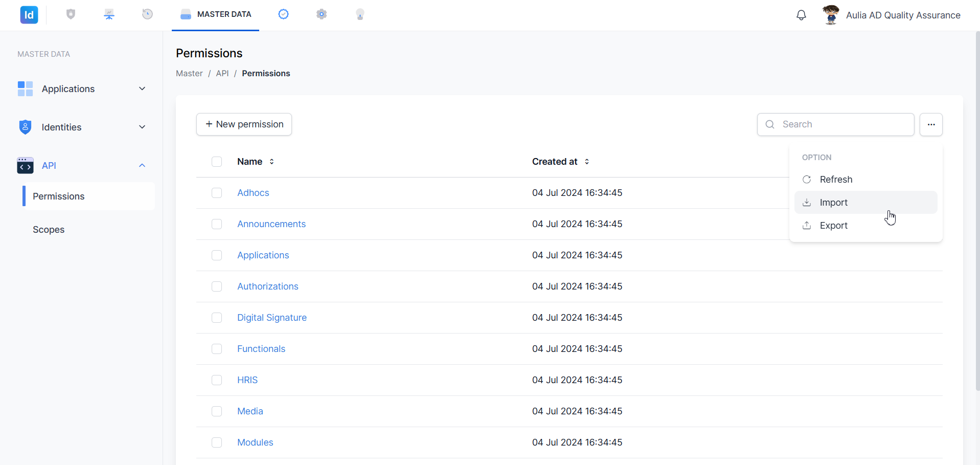Expand the Identities sidebar chevron
980x465 pixels.
point(142,127)
